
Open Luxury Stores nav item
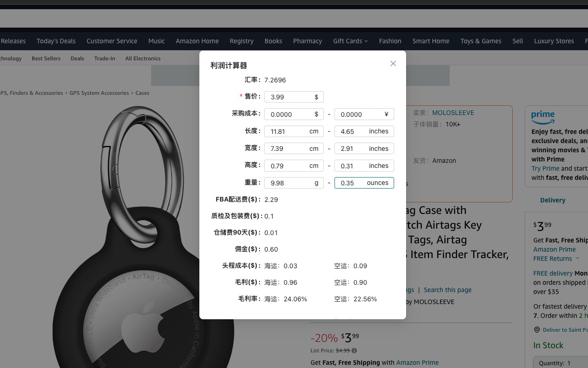[x=554, y=41]
